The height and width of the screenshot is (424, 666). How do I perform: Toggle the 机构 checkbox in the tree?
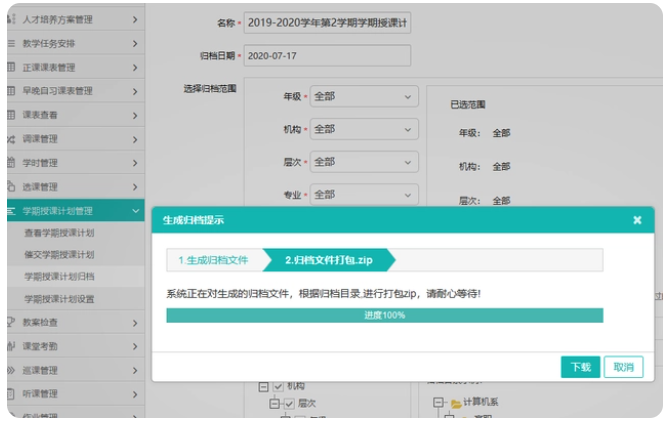coord(277,387)
